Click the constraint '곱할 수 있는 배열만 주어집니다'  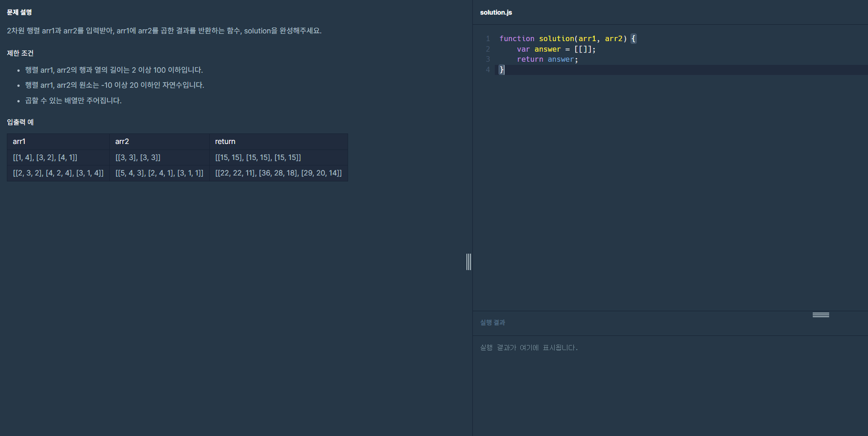tap(73, 101)
